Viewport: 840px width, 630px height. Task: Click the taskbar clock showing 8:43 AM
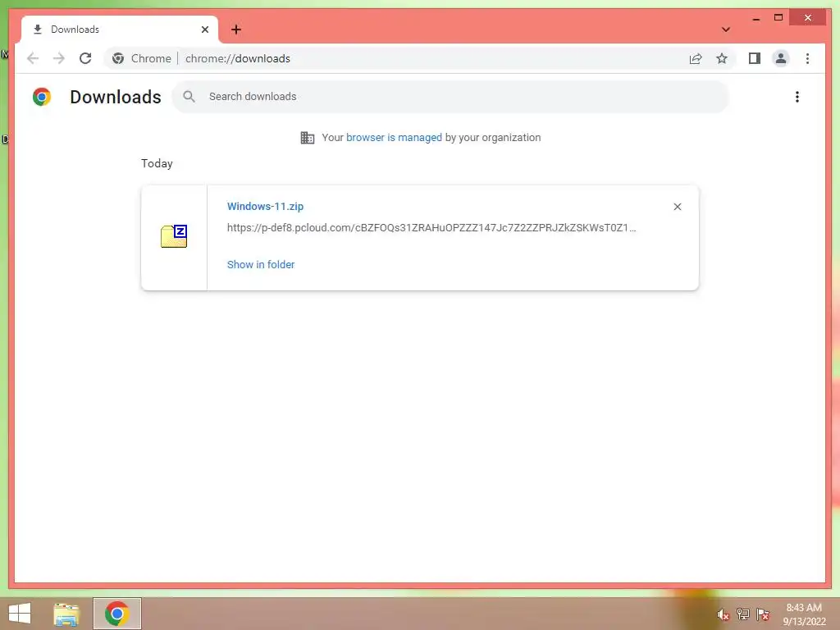[x=804, y=614]
